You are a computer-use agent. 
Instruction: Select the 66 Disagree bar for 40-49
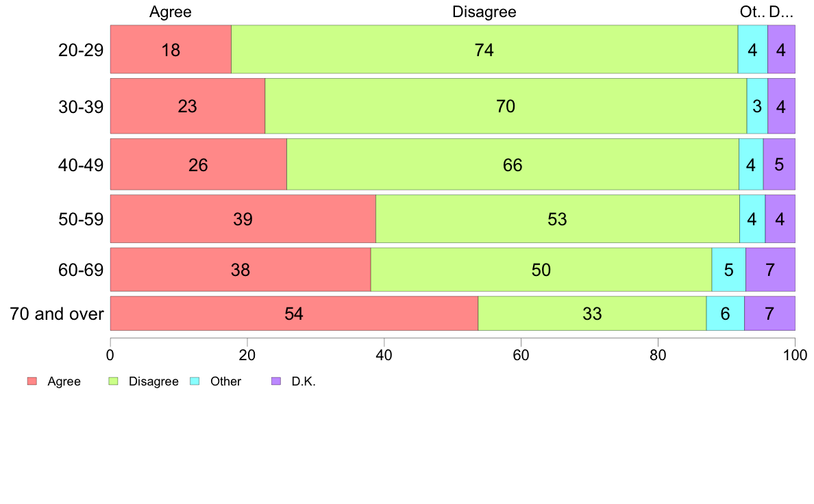point(513,164)
